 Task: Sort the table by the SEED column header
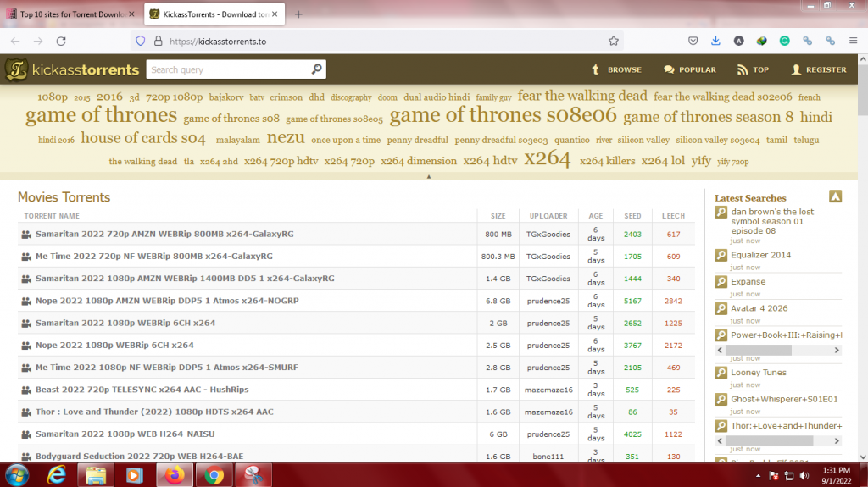[x=632, y=216]
